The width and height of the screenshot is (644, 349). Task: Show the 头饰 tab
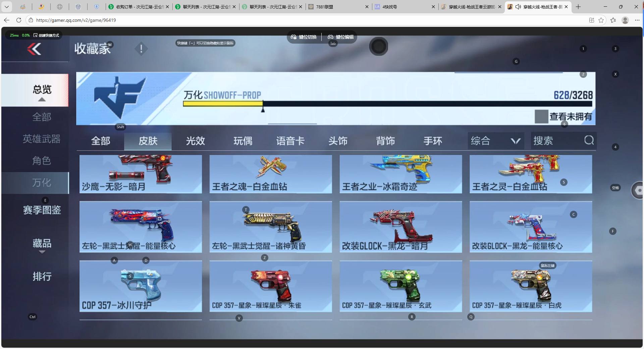pyautogui.click(x=338, y=141)
